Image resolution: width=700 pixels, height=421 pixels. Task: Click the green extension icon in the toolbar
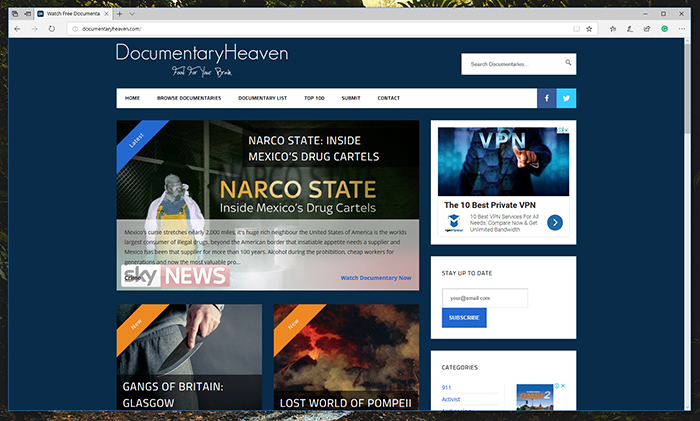pyautogui.click(x=664, y=29)
